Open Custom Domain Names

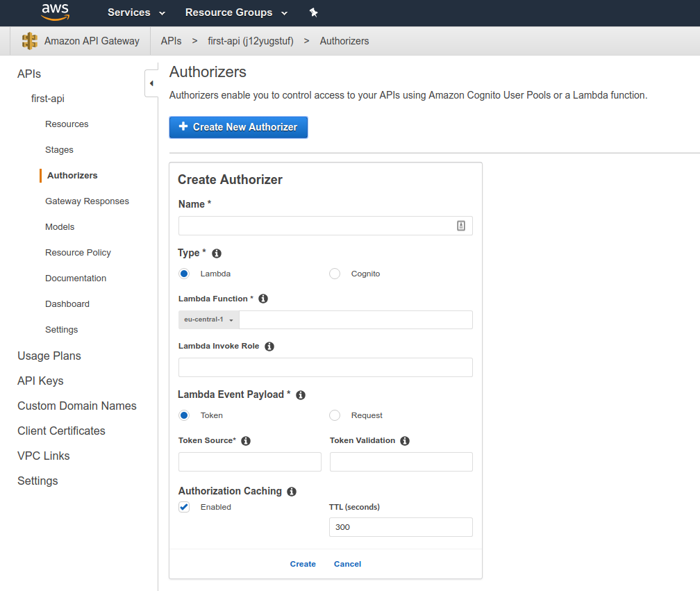pyautogui.click(x=77, y=406)
